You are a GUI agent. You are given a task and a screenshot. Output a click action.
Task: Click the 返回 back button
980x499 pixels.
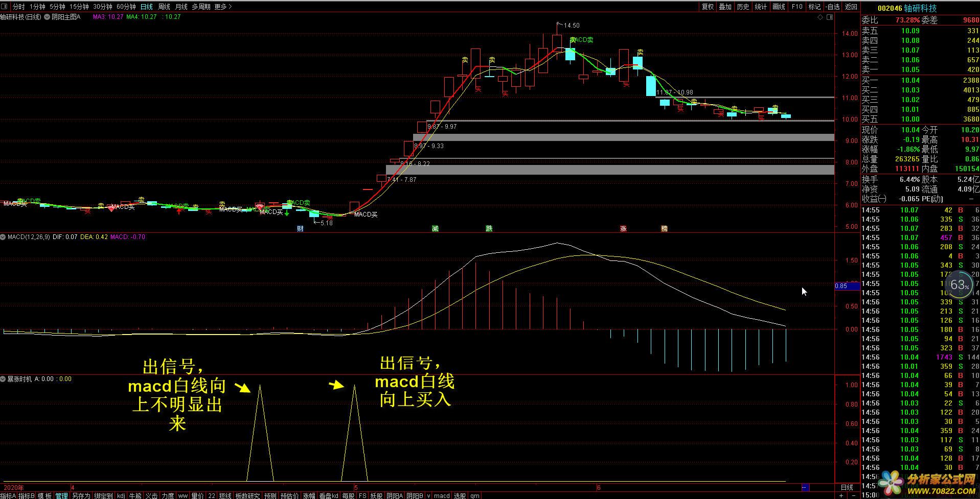click(851, 7)
